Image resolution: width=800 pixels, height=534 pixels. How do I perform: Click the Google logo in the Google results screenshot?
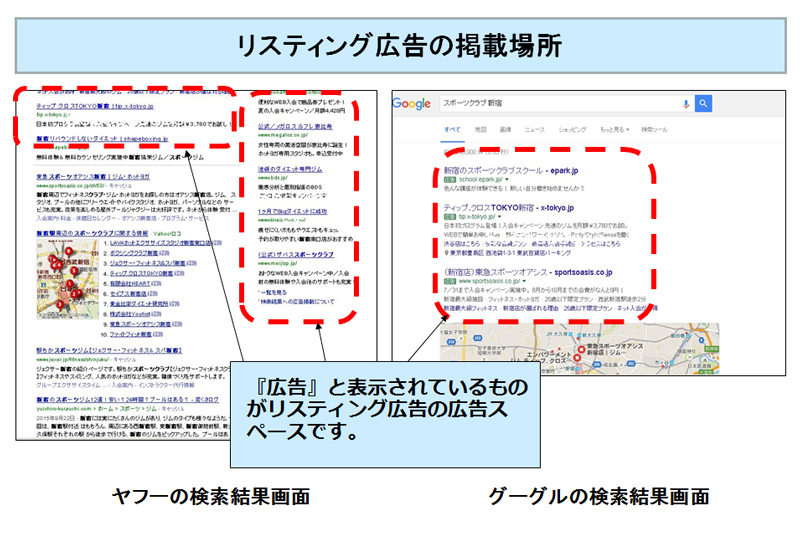(x=411, y=104)
